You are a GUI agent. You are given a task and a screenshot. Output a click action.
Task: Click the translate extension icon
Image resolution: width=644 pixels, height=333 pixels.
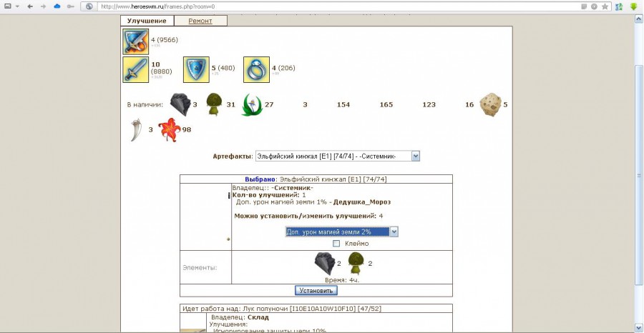(620, 6)
